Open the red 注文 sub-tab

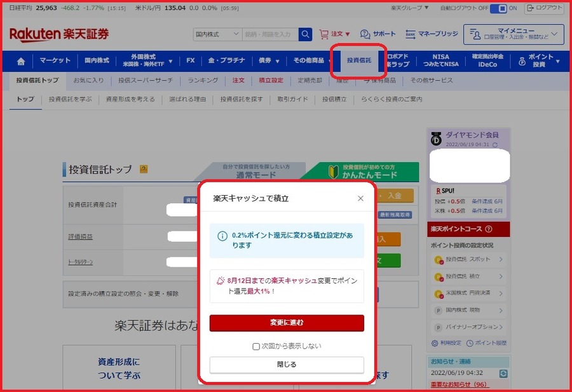238,81
